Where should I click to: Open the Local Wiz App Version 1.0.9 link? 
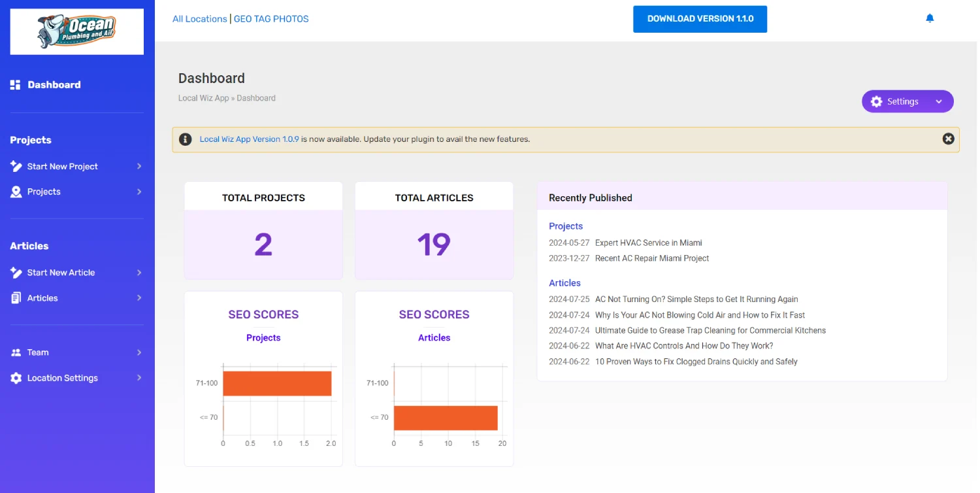coord(249,139)
